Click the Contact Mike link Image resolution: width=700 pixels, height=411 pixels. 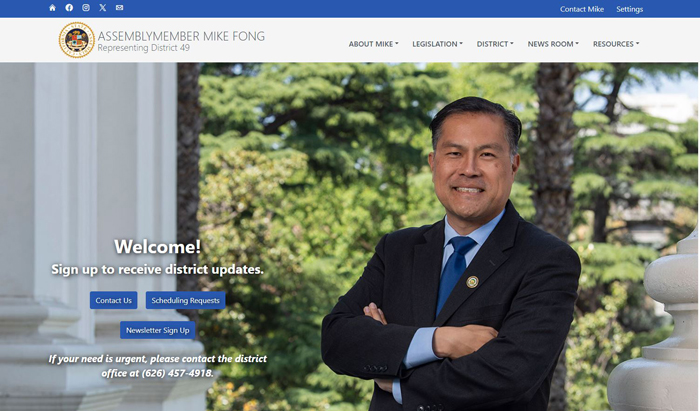pyautogui.click(x=582, y=9)
